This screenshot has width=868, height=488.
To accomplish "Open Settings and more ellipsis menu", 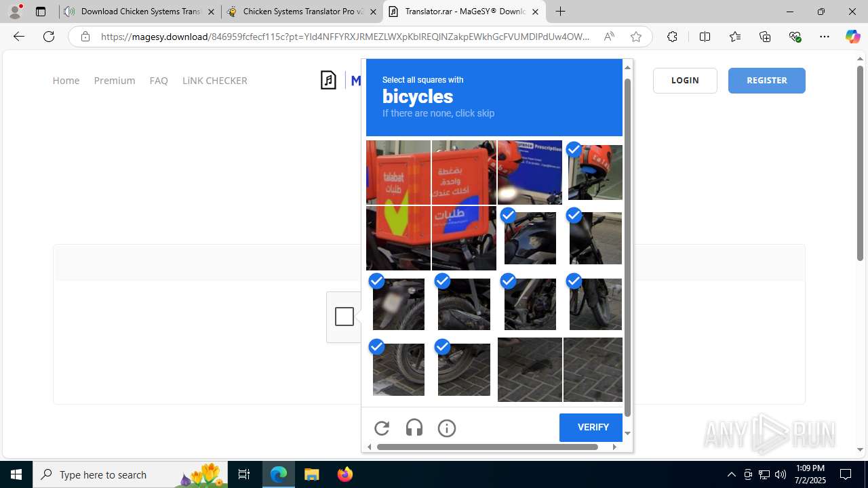I will tap(825, 37).
